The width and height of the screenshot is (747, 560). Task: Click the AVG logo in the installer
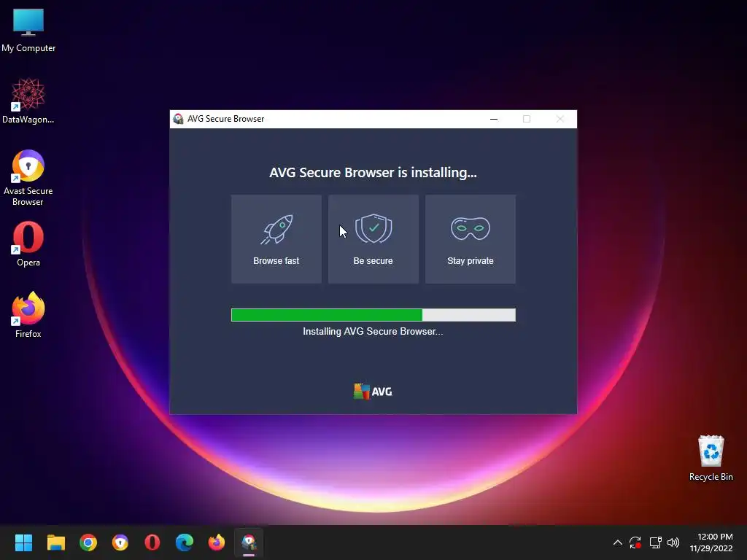(373, 392)
